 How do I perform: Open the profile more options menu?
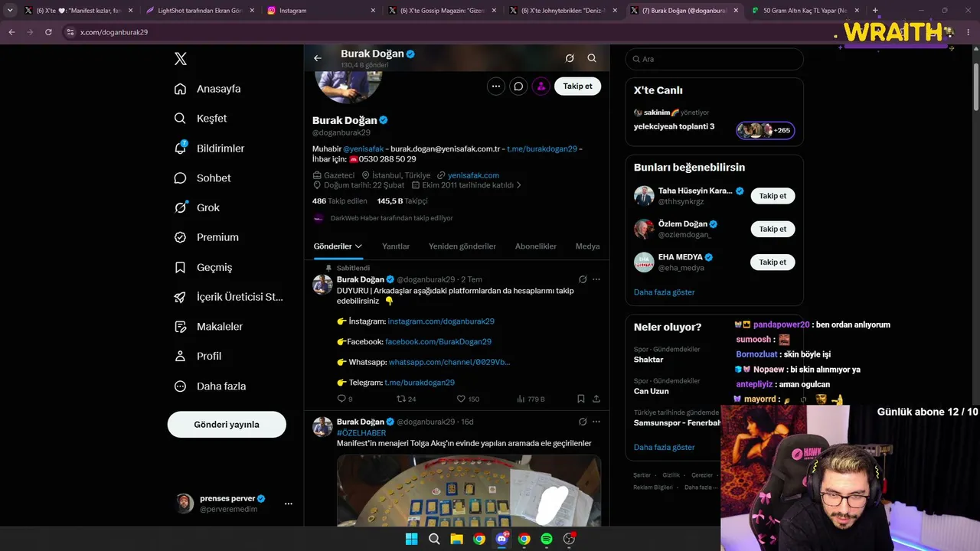496,86
